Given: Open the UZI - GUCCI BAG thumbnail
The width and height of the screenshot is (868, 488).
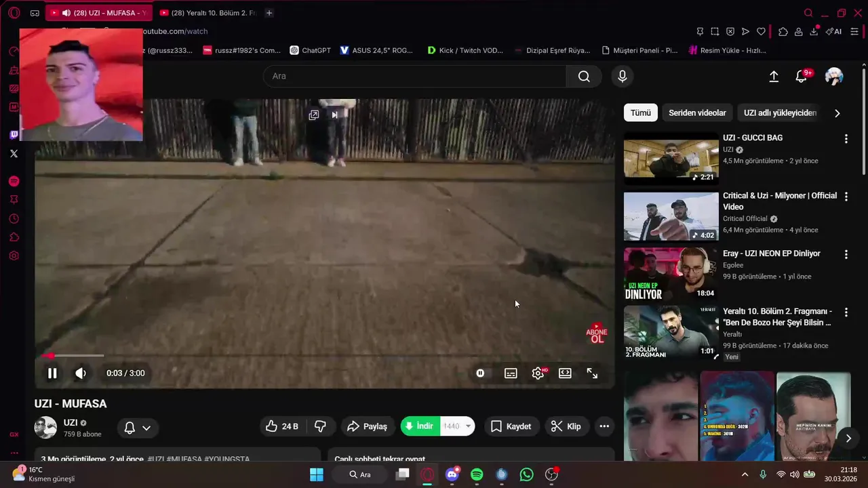Looking at the screenshot, I should [x=671, y=158].
